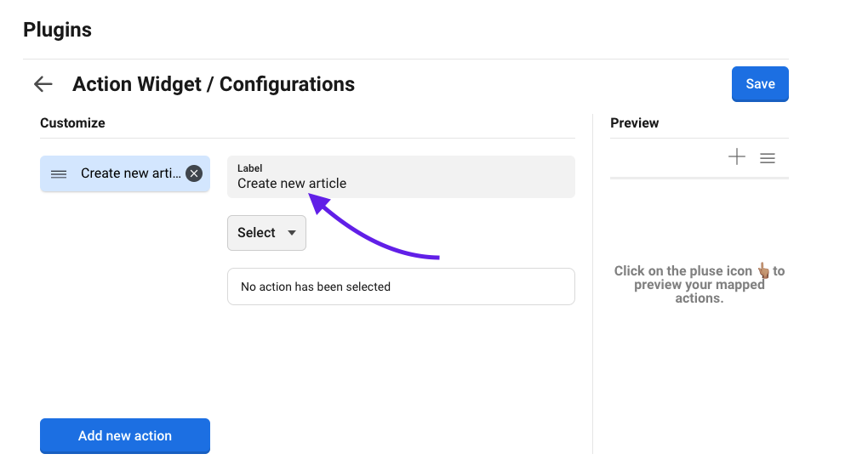Focus the Label input field
The height and width of the screenshot is (471, 868).
[x=401, y=177]
